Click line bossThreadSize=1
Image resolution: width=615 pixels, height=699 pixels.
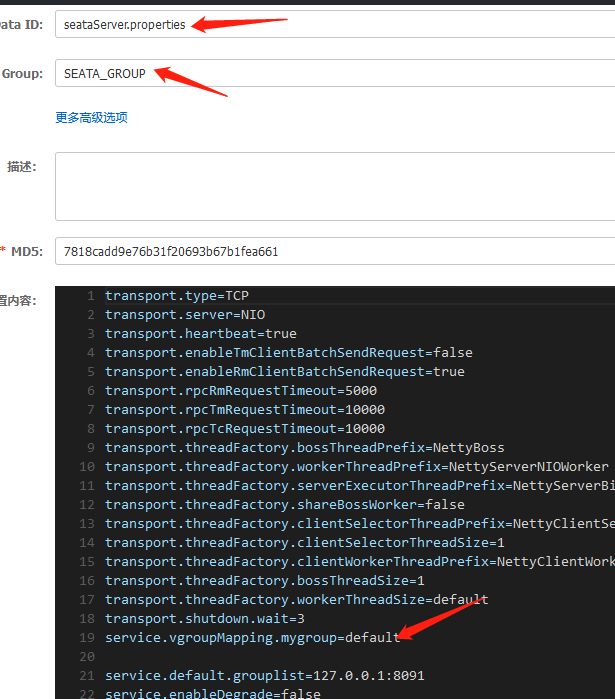pyautogui.click(x=265, y=581)
